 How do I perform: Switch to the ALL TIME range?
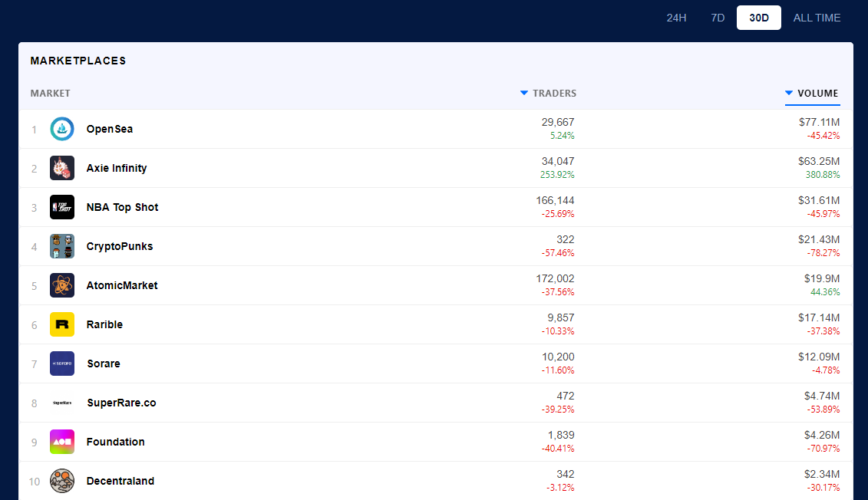click(817, 18)
